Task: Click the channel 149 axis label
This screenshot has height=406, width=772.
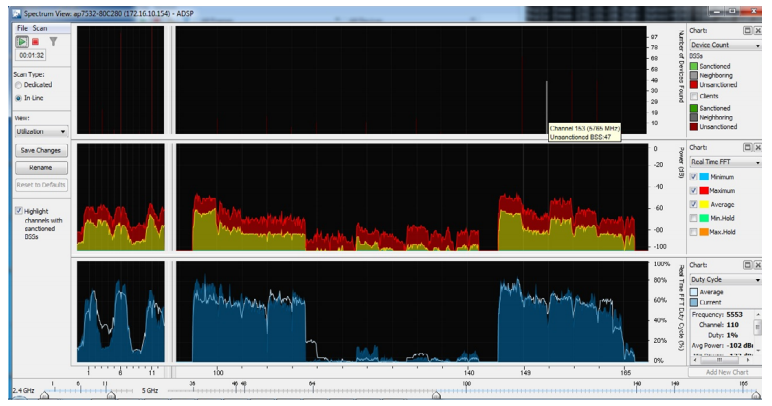Action: 526,373
